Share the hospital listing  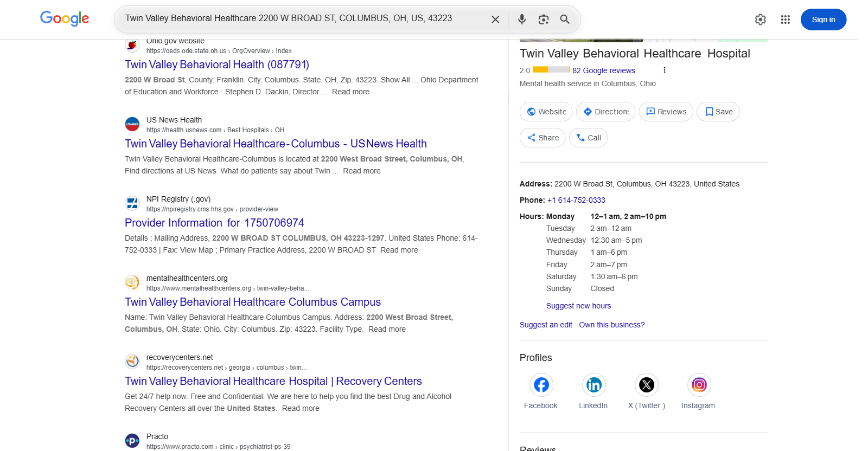(x=542, y=138)
